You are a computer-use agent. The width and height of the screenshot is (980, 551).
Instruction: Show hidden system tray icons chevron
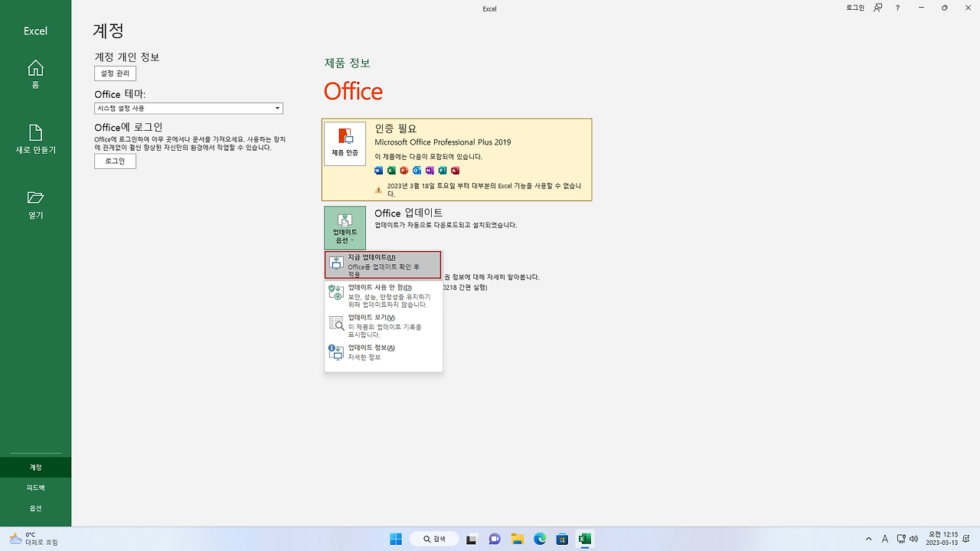pyautogui.click(x=868, y=539)
